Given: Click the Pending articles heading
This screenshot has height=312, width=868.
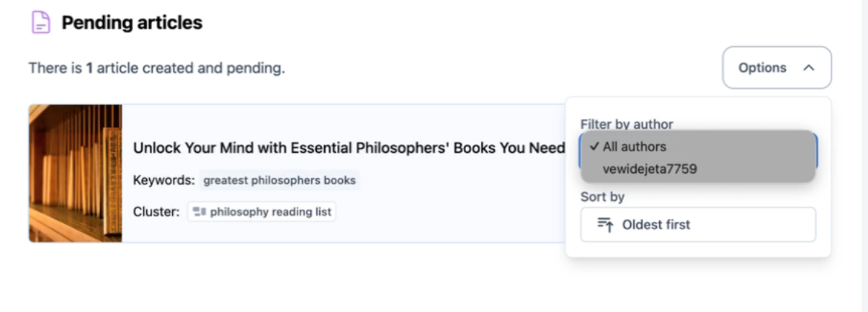Looking at the screenshot, I should [x=132, y=23].
